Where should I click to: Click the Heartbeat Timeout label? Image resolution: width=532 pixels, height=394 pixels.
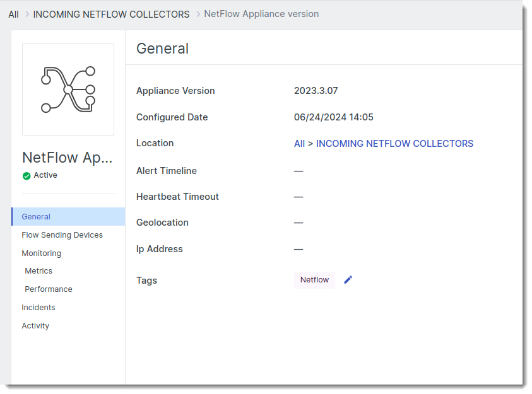pos(177,197)
